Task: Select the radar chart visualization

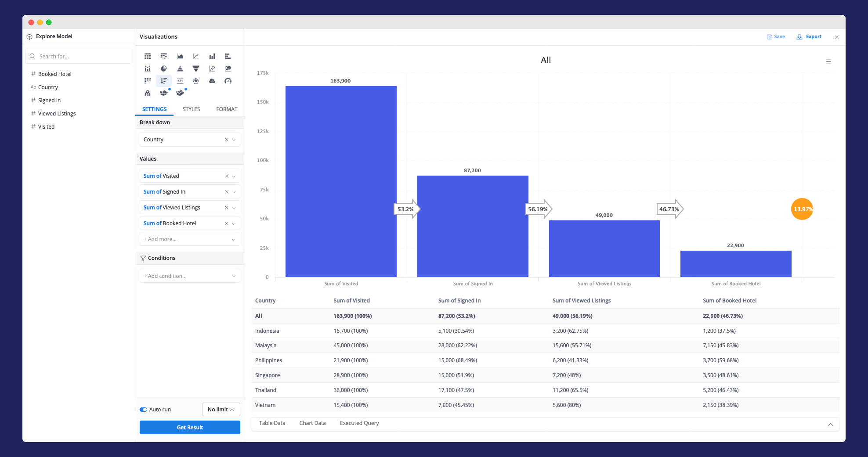Action: coord(196,81)
